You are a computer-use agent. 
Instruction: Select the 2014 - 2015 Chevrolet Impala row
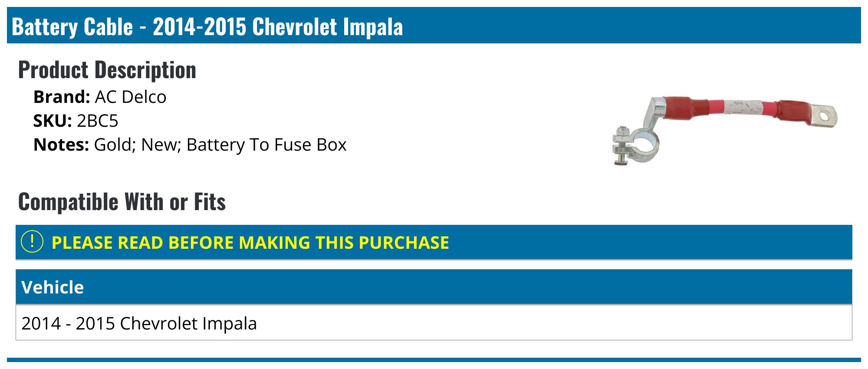(434, 323)
